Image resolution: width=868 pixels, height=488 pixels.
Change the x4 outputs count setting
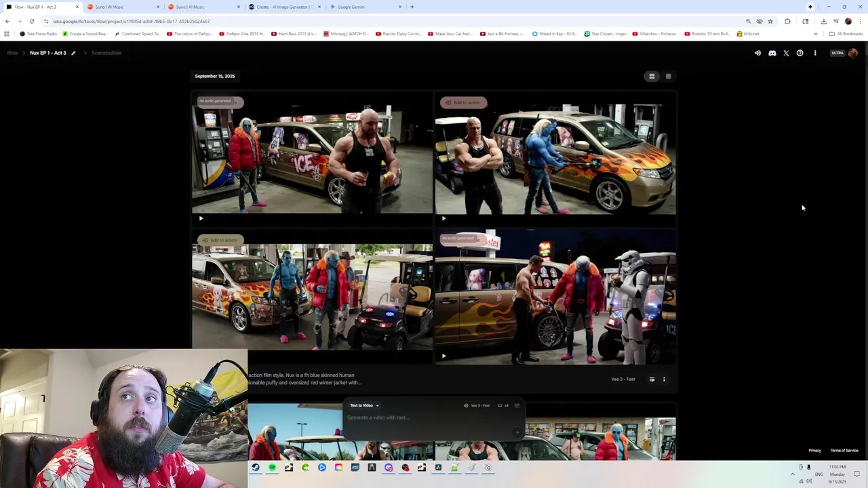[x=503, y=405]
